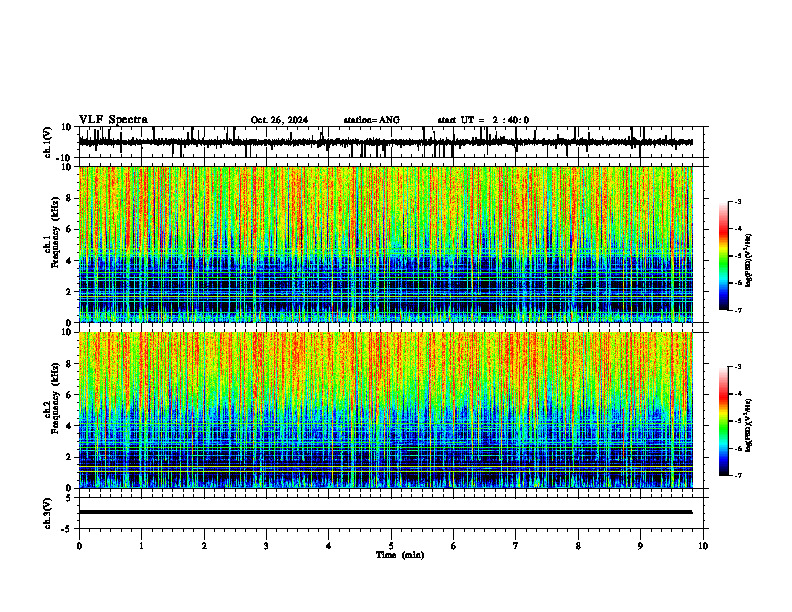792x612 pixels.
Task: Click the log(PSD) label beside ch.1 color bar
Action: click(750, 261)
